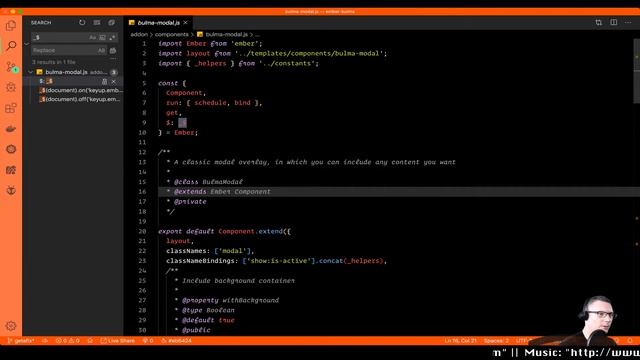The width and height of the screenshot is (640, 360).
Task: Click 'bulma-modal.js' in the breadcrumb
Action: tap(227, 35)
